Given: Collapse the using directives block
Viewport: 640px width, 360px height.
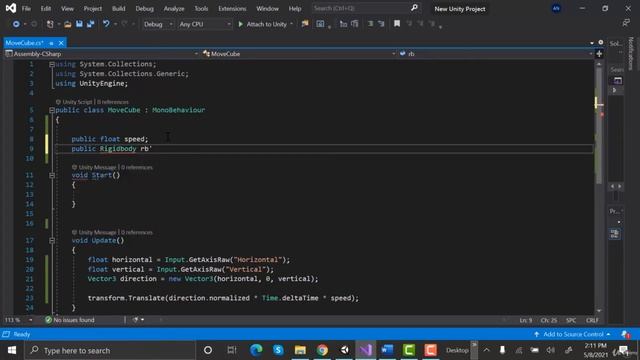Looking at the screenshot, I should (52, 64).
